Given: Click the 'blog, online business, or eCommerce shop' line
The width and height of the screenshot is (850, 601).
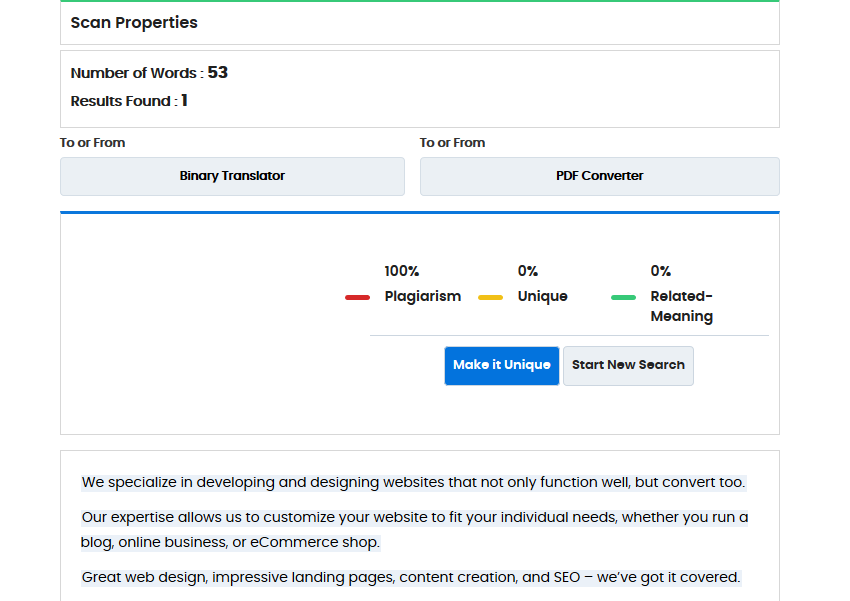Looking at the screenshot, I should click(230, 542).
